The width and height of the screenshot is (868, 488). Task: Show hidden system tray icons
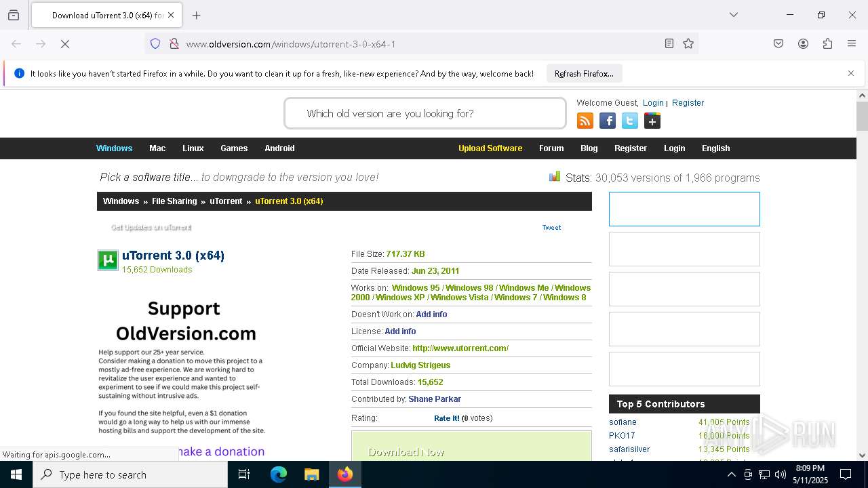tap(731, 474)
